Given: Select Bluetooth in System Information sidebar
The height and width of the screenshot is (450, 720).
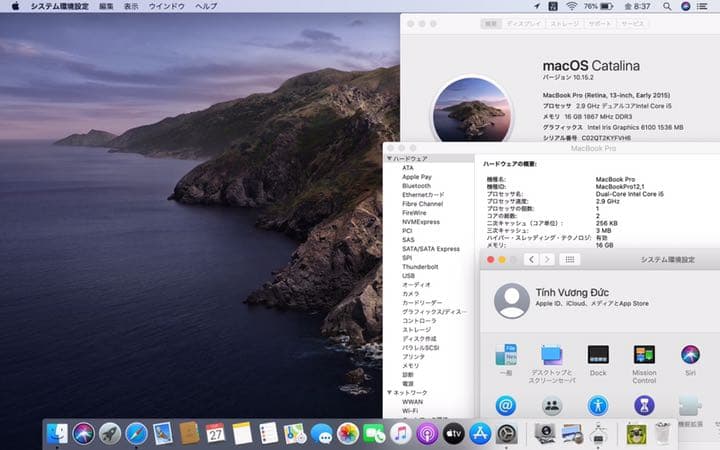Looking at the screenshot, I should 416,186.
